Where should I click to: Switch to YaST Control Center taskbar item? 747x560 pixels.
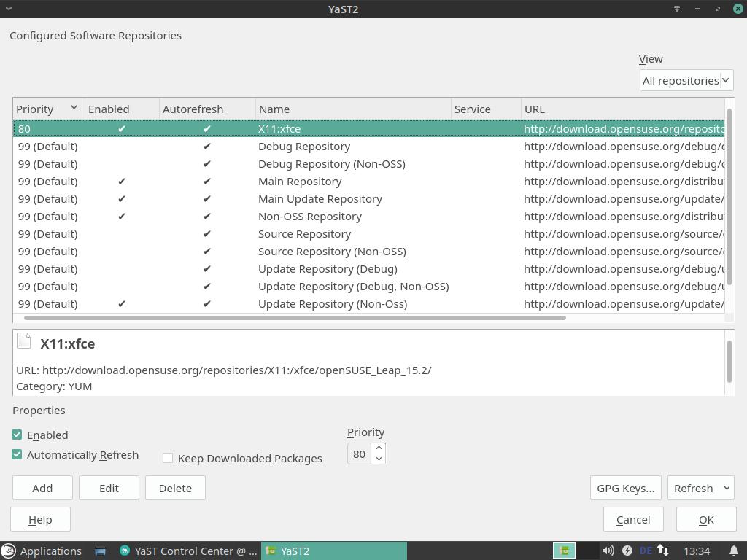point(187,551)
